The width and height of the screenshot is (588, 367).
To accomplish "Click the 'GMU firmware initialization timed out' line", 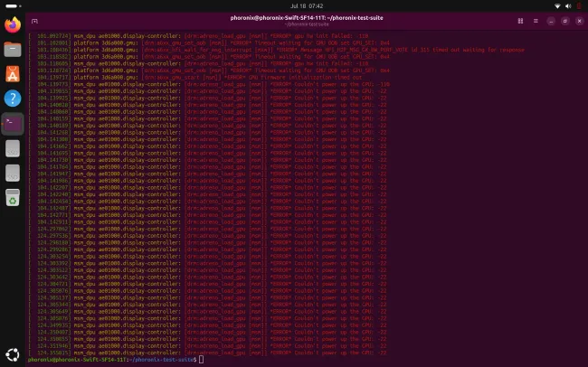I will [195, 77].
